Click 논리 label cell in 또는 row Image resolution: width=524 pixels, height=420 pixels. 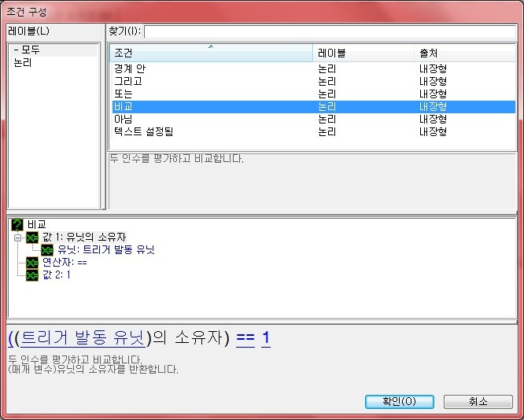coord(327,94)
